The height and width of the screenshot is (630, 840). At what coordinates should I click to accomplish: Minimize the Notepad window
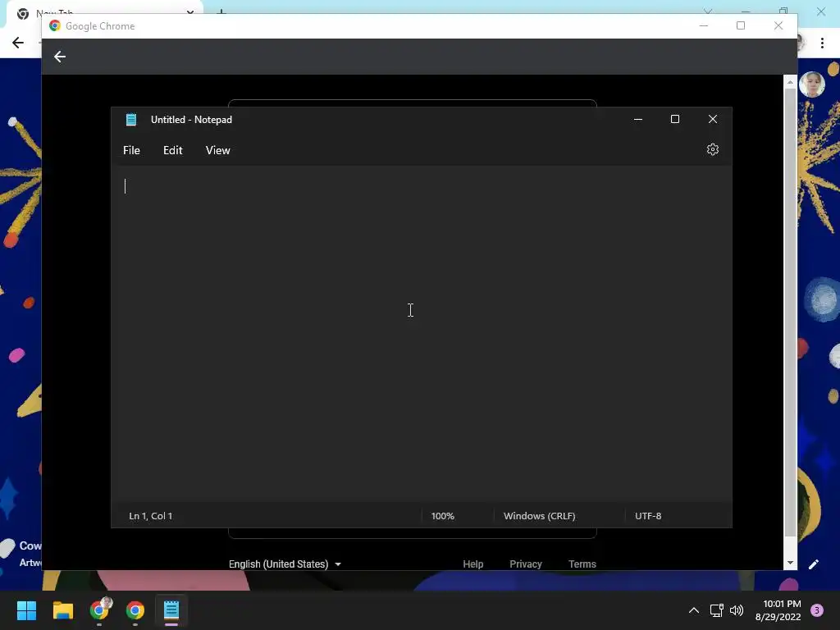[x=638, y=119]
